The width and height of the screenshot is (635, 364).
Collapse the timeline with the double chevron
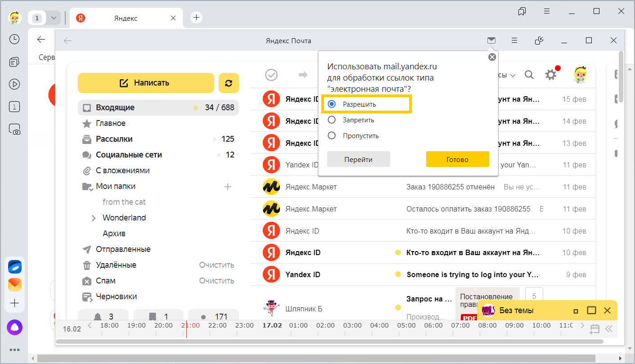[609, 329]
